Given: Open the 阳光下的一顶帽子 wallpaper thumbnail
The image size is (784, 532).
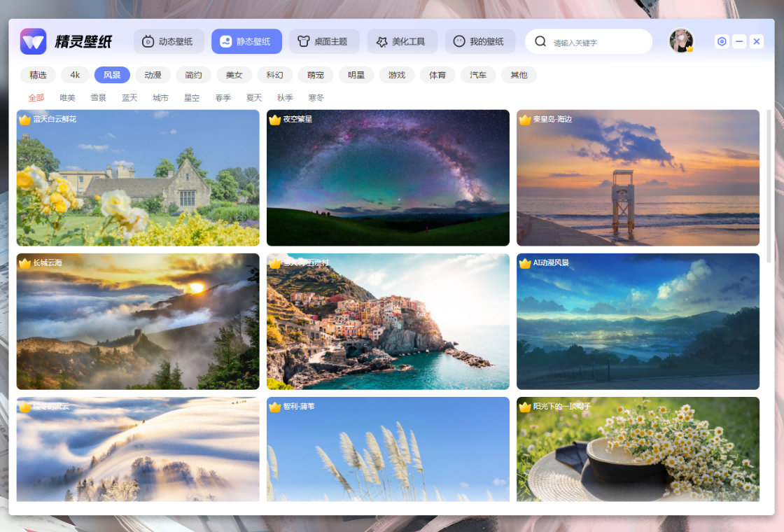Looking at the screenshot, I should tap(638, 449).
